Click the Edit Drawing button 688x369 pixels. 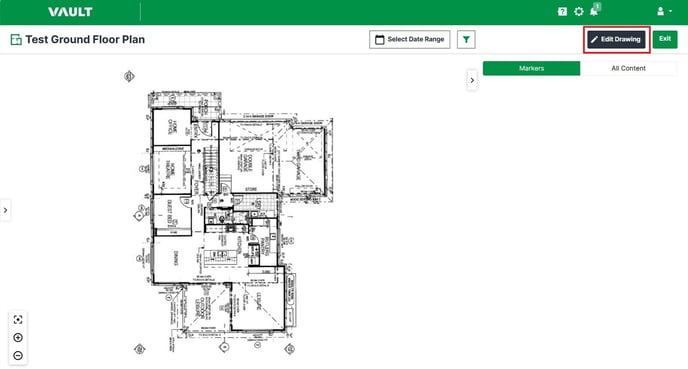point(616,39)
